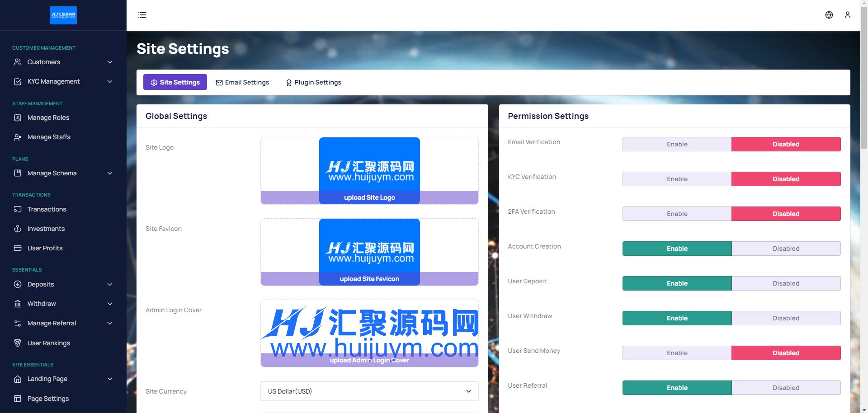Open the Site Currency dropdown
868x413 pixels.
(x=369, y=391)
